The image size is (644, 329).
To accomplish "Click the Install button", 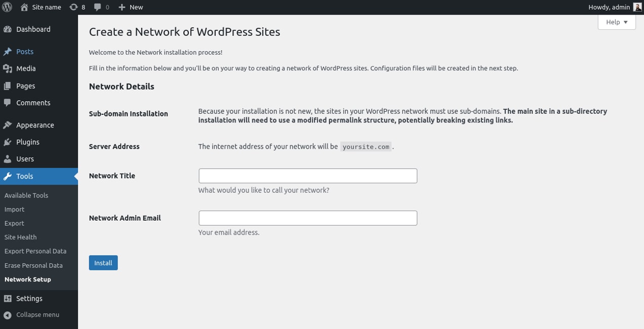I will click(x=103, y=263).
